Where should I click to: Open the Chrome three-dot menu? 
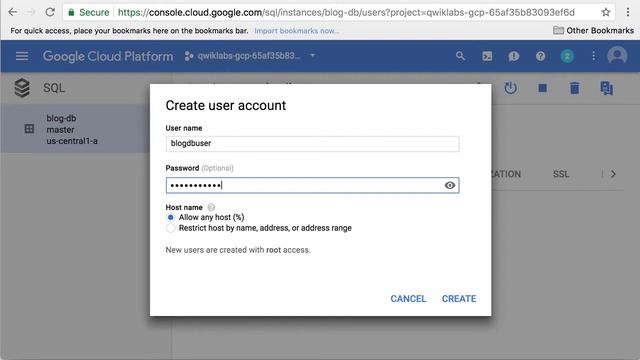pos(628,12)
